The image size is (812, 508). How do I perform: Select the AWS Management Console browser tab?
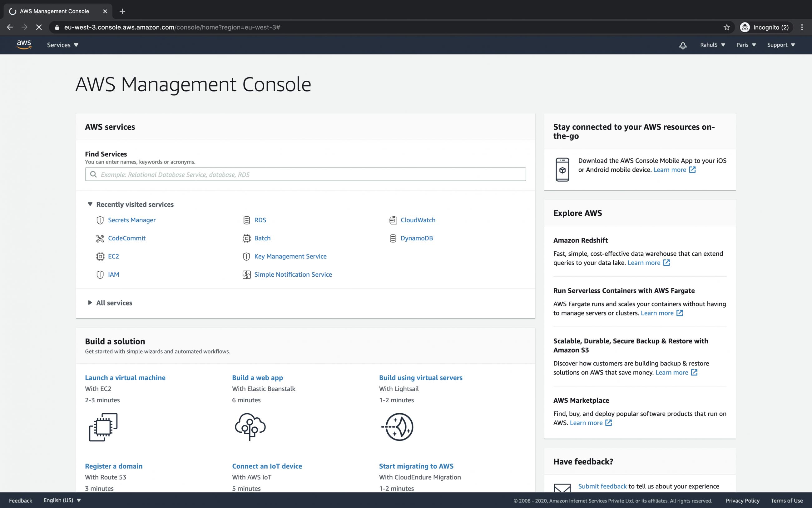click(58, 12)
